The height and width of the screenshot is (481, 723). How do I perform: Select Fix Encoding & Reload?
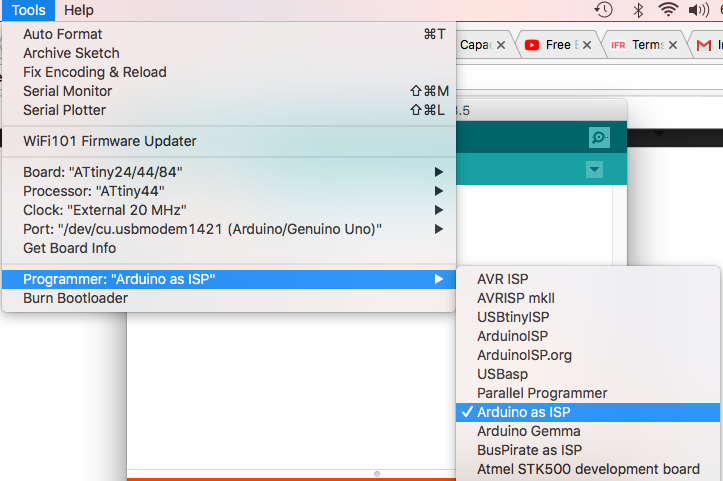coord(229,72)
